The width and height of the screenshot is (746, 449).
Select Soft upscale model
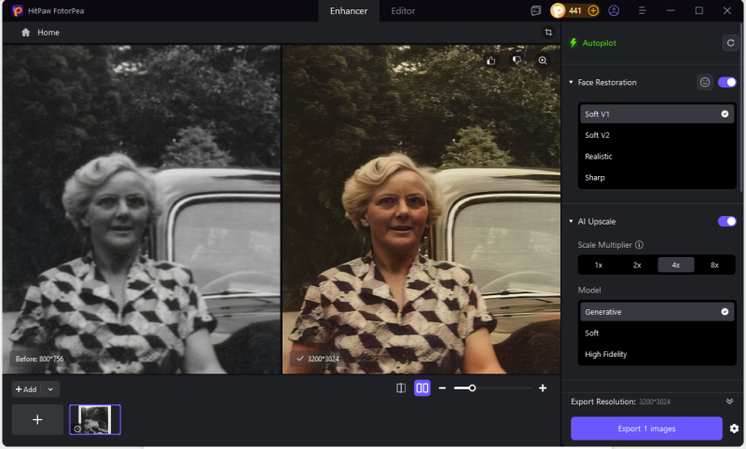click(x=657, y=333)
